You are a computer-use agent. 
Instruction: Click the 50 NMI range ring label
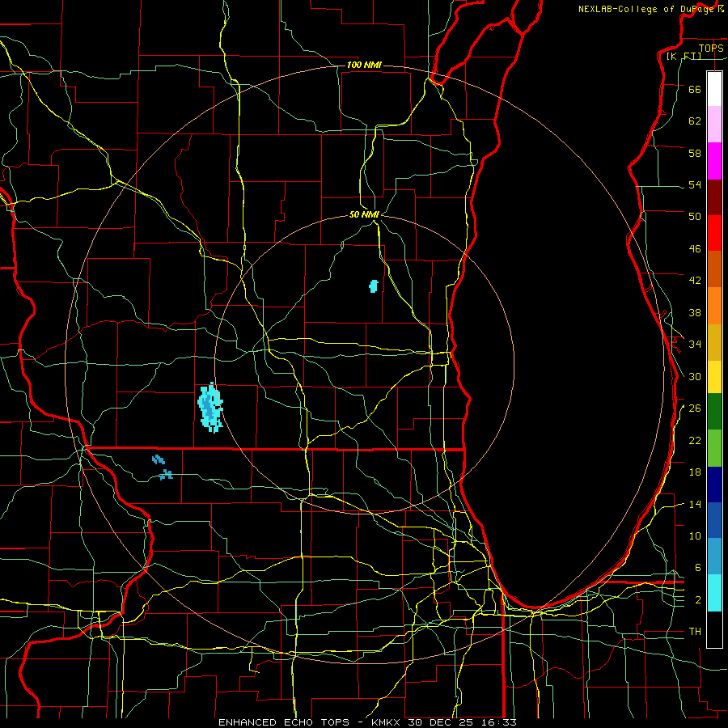365,214
